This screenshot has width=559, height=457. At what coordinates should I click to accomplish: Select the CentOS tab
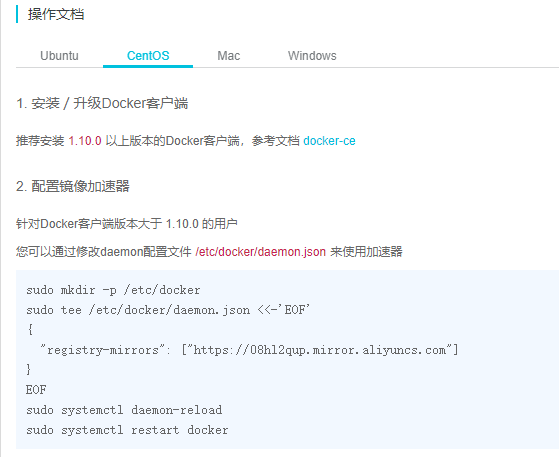(148, 56)
